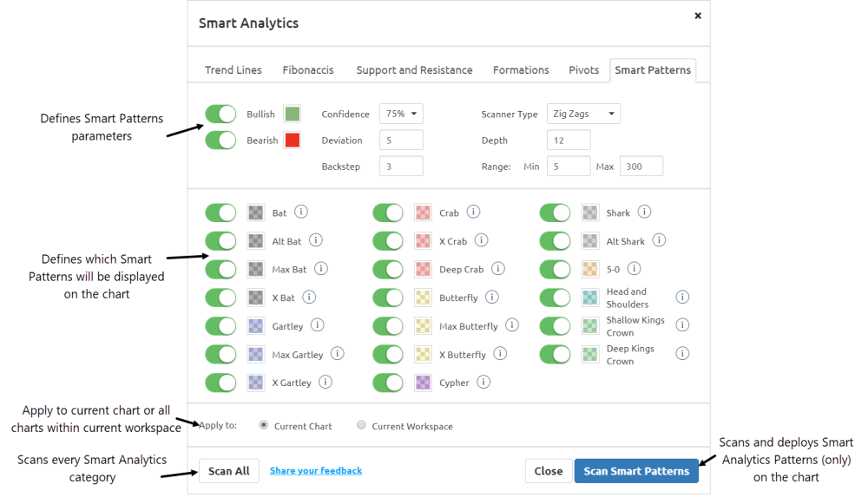View info about the Deep Crab pattern
Viewport: 868px width, 504px height.
497,269
